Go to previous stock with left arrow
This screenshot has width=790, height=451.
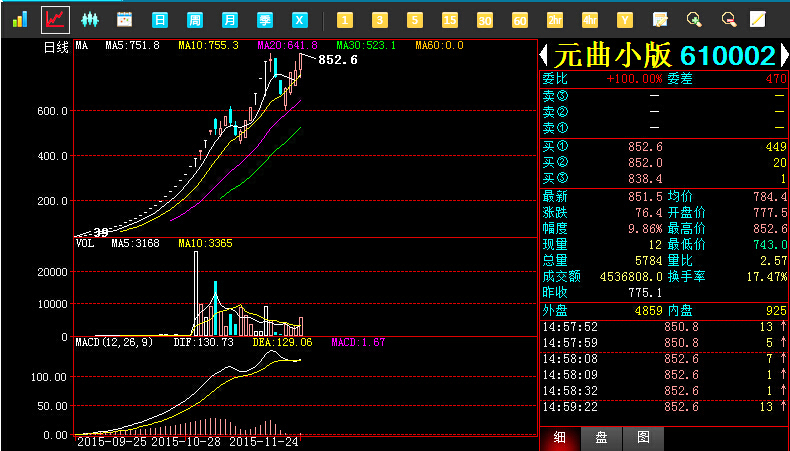[x=545, y=56]
